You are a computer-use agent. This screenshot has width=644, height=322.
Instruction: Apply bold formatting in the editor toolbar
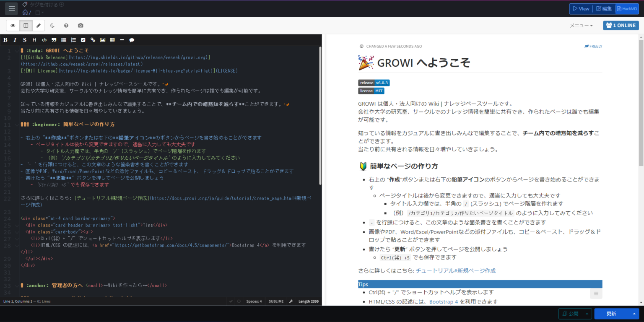[x=5, y=40]
